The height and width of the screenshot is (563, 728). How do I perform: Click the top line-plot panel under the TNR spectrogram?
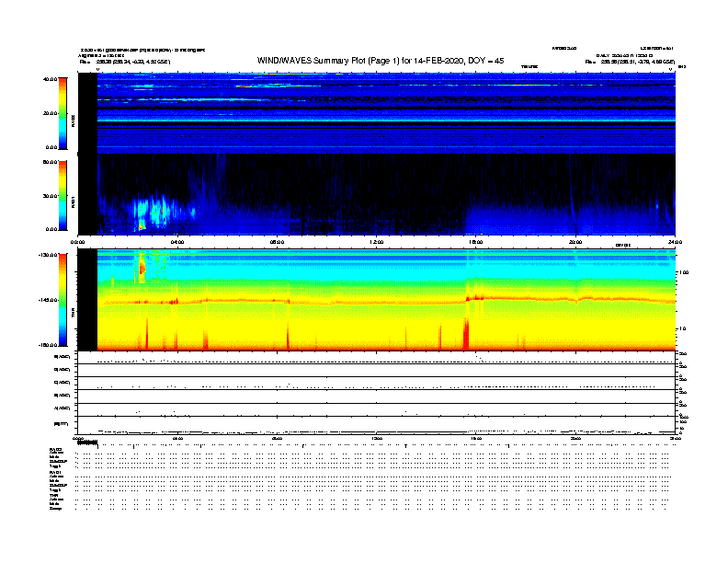pyautogui.click(x=377, y=357)
